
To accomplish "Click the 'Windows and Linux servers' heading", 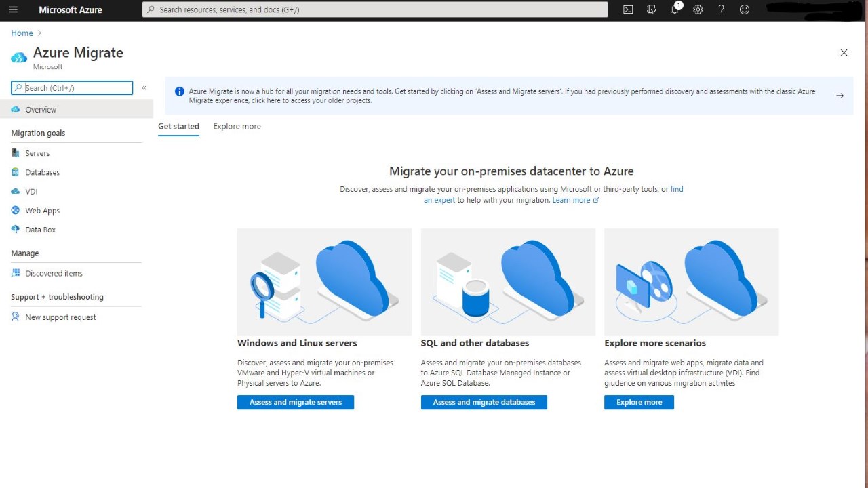I will (297, 343).
